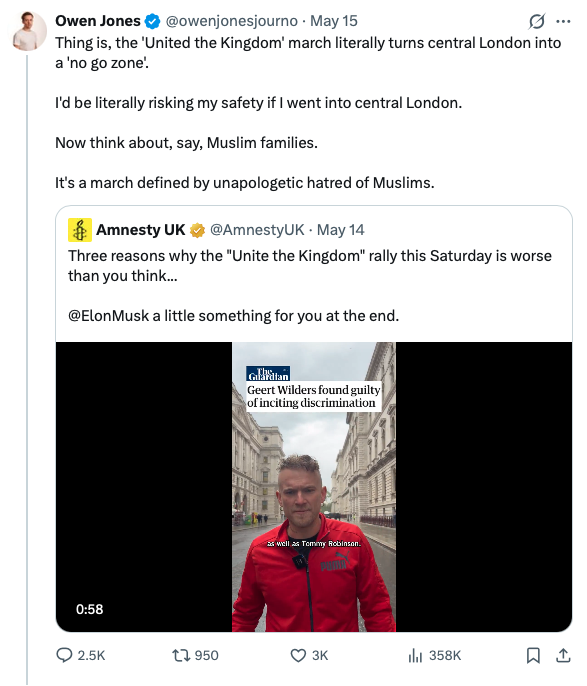Viewport: 587px width, 686px height.
Task: Repost the tweet using retweet icon
Action: (x=179, y=655)
